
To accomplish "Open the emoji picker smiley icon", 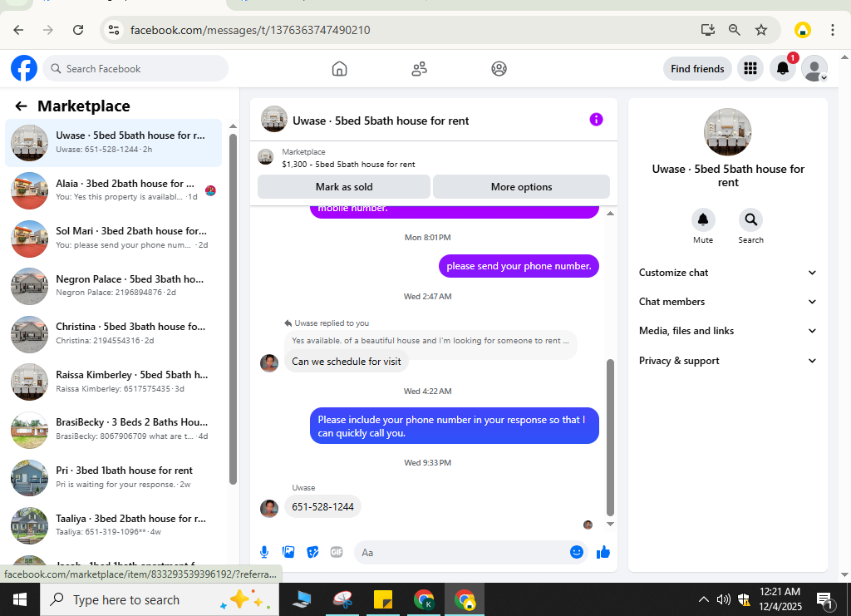I will click(x=577, y=553).
